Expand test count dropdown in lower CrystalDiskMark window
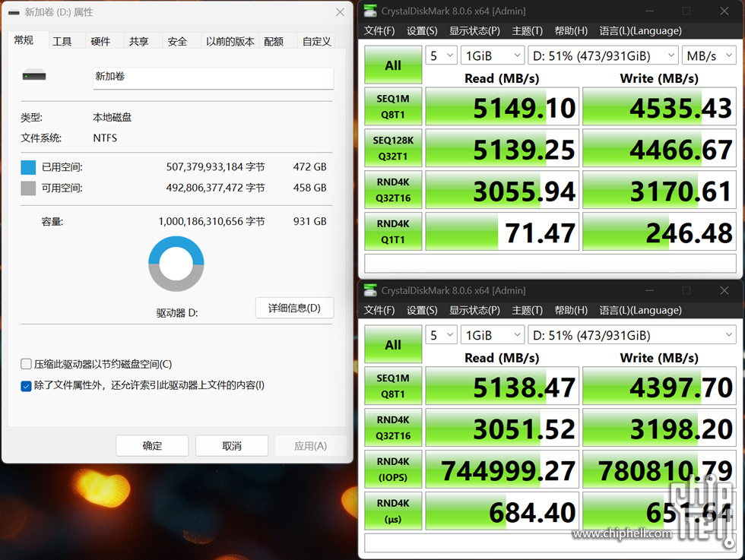This screenshot has height=560, width=745. tap(442, 335)
